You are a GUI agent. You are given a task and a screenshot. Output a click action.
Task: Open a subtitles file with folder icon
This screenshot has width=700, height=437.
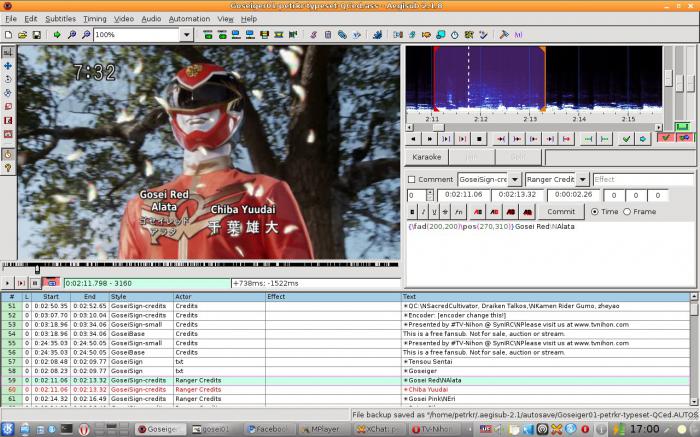[x=22, y=34]
